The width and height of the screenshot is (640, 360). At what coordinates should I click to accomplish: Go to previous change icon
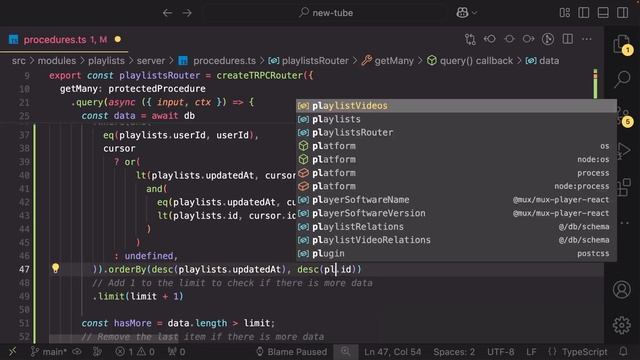(x=489, y=39)
